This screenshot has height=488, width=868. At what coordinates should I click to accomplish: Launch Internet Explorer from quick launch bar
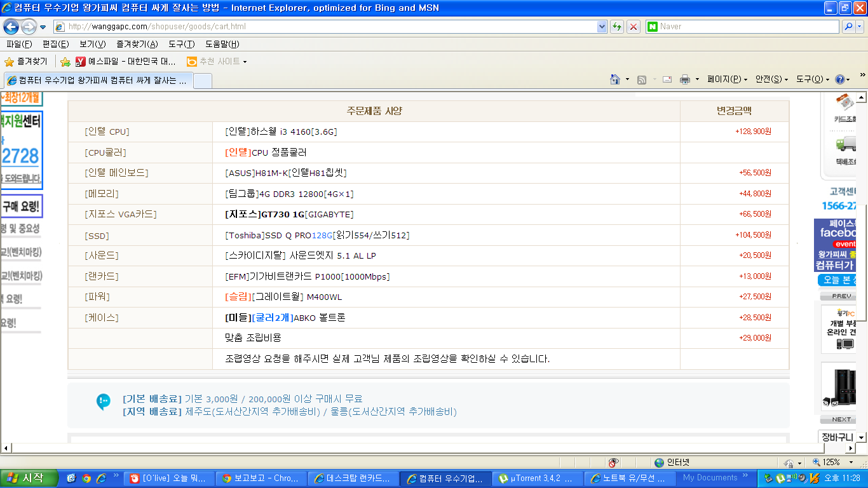pyautogui.click(x=100, y=478)
